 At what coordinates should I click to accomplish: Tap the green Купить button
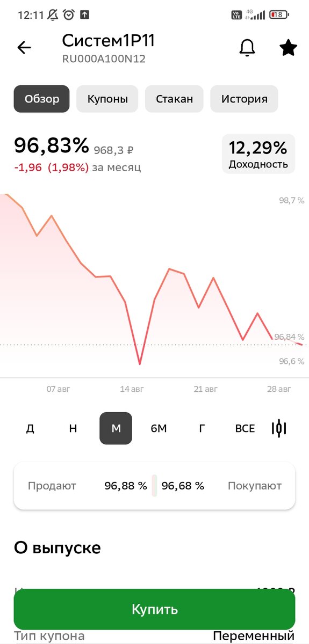155,609
